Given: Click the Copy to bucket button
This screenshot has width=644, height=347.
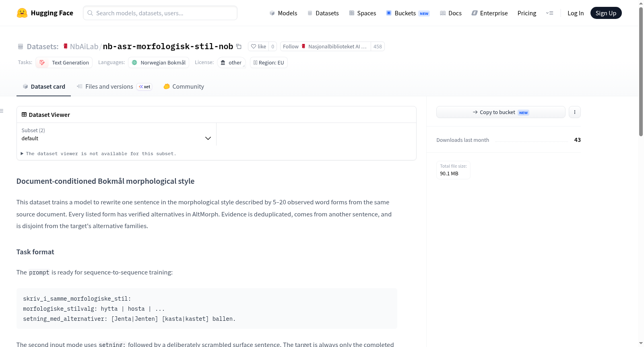Looking at the screenshot, I should tap(501, 112).
